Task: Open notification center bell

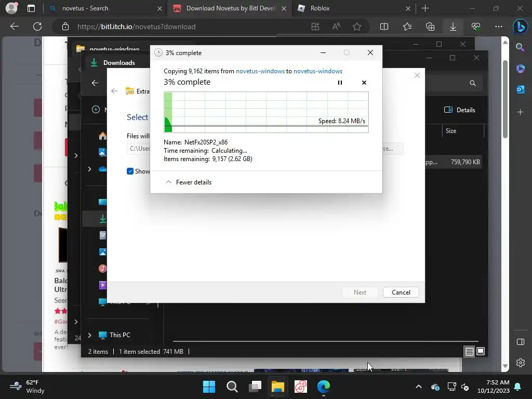Action: coord(518,387)
